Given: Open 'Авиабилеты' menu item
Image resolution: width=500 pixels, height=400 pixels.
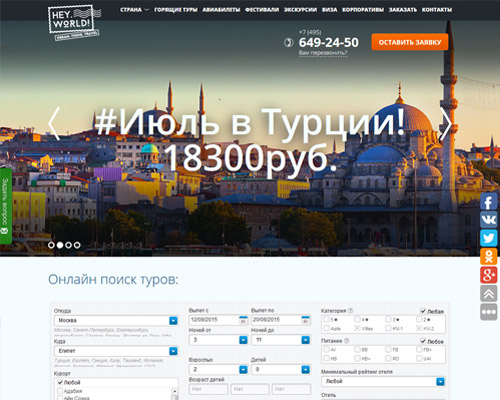Looking at the screenshot, I should coord(221,10).
